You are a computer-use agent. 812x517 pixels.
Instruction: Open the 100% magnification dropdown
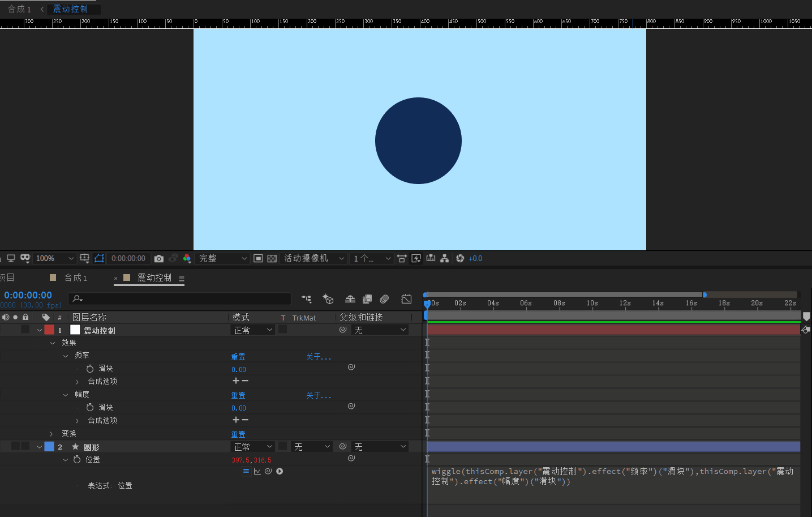(x=55, y=258)
